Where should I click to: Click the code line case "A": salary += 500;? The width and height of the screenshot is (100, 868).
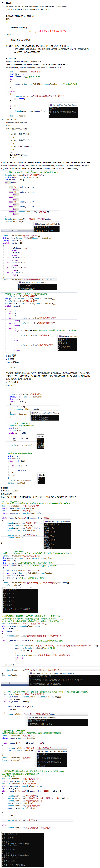coord(22,187)
